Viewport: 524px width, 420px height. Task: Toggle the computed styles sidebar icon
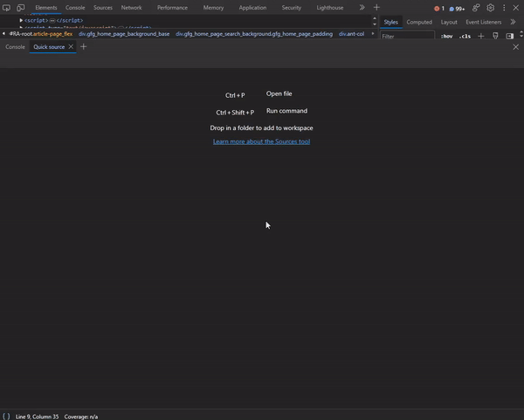click(x=510, y=36)
